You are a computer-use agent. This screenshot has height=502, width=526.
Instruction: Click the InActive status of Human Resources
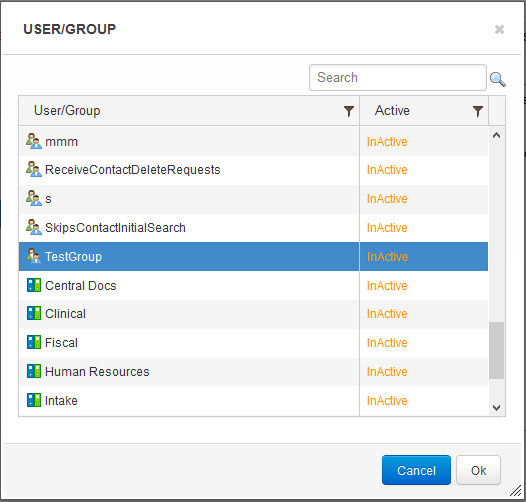coord(387,371)
